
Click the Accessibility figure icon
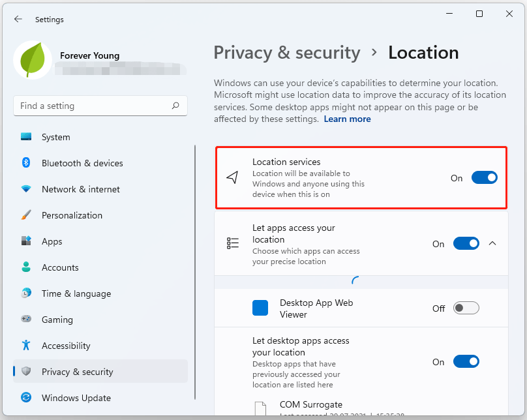(26, 345)
